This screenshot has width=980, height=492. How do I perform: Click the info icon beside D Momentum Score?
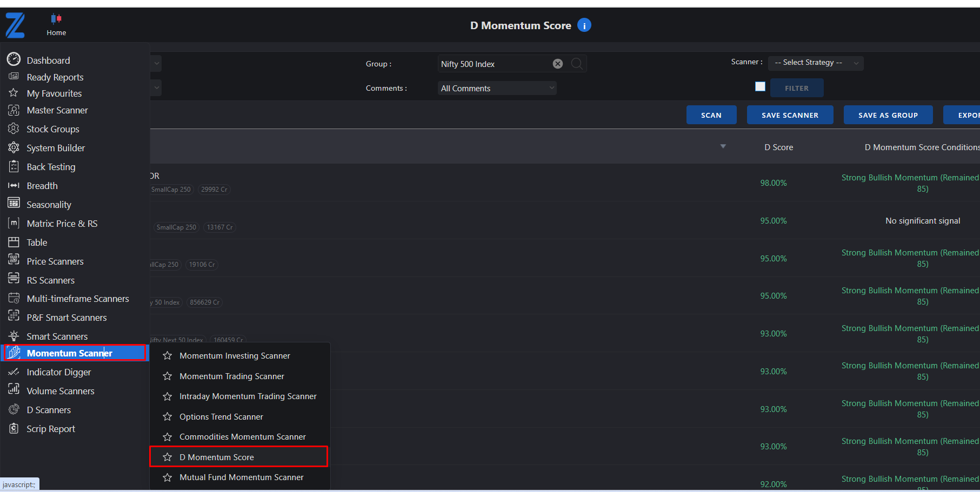tap(584, 25)
